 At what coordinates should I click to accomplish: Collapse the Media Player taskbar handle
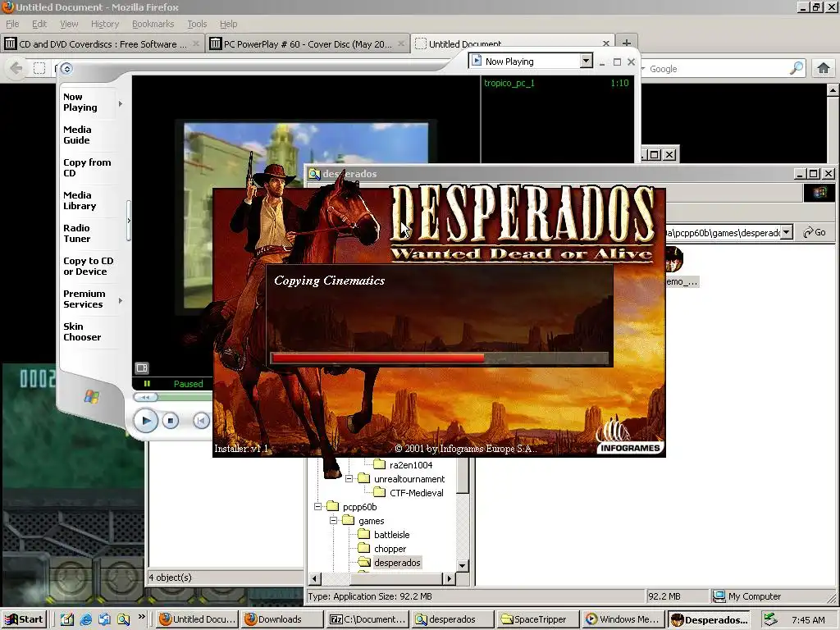(129, 221)
